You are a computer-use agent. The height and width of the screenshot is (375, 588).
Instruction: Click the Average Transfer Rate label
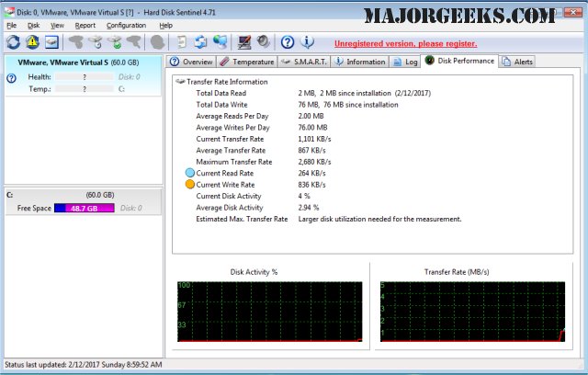pyautogui.click(x=231, y=151)
